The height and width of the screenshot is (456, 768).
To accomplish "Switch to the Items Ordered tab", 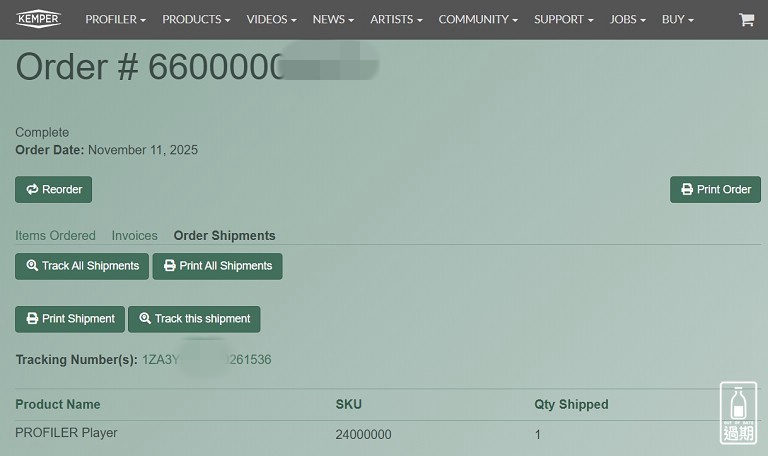I will [55, 236].
